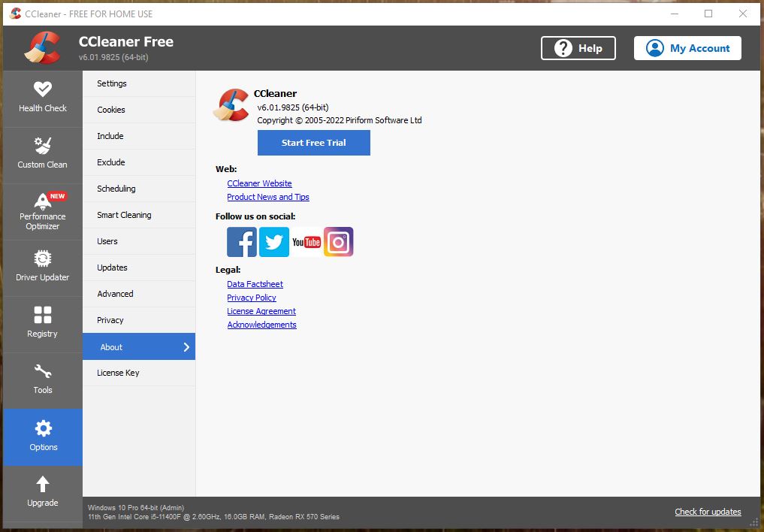Select the Custom Clean tool
The height and width of the screenshot is (532, 764).
pos(42,153)
